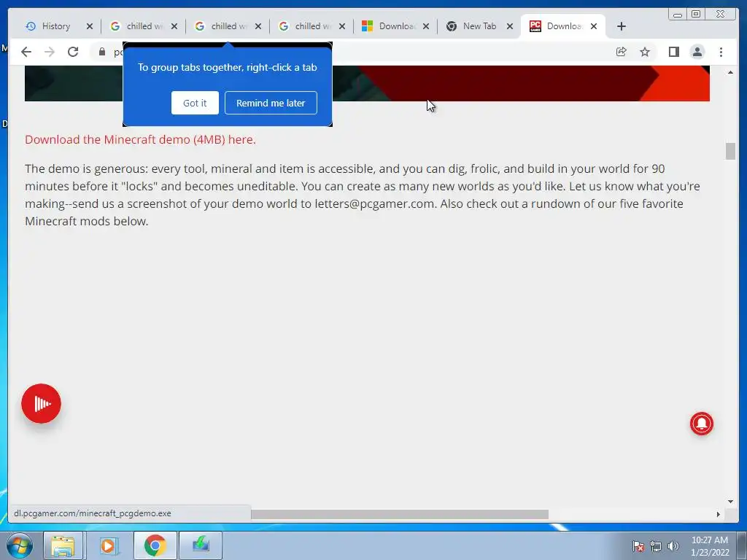Click Remind me later button
Viewport: 747px width, 560px height.
point(271,103)
